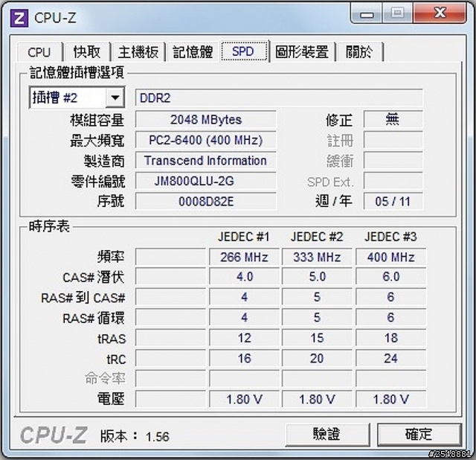Click the JEDEC #3 RAS# 到 CAS# value 6
This screenshot has width=476, height=460.
(391, 297)
